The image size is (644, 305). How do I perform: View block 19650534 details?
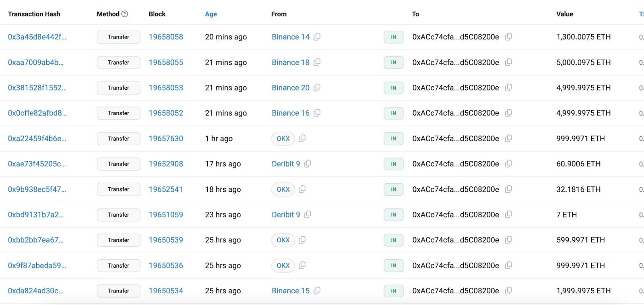(x=166, y=291)
